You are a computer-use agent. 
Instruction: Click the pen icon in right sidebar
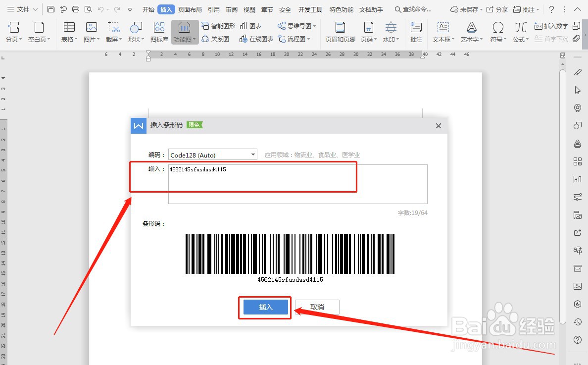(578, 72)
